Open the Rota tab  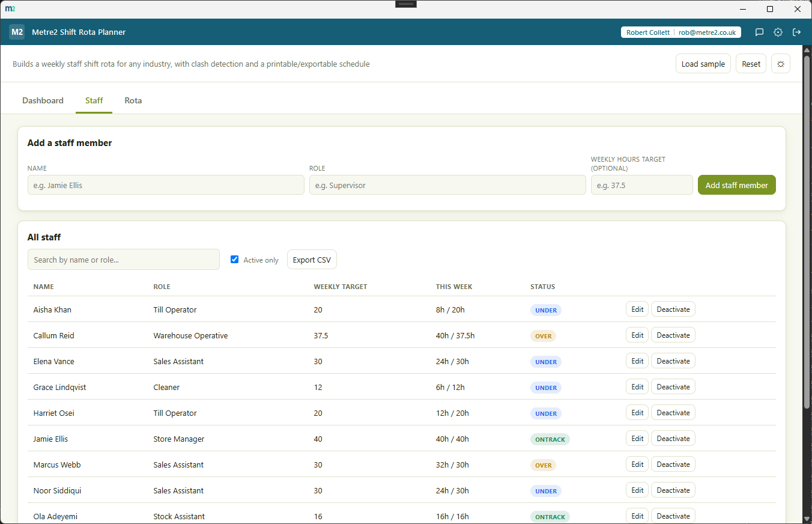(133, 100)
